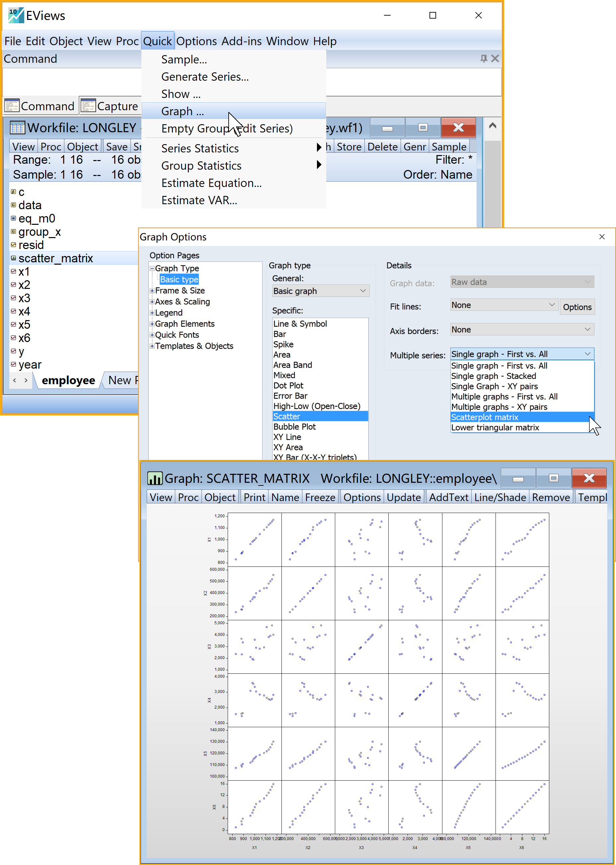Select Bubble Plot in Specific list
The height and width of the screenshot is (865, 616).
[x=294, y=427]
